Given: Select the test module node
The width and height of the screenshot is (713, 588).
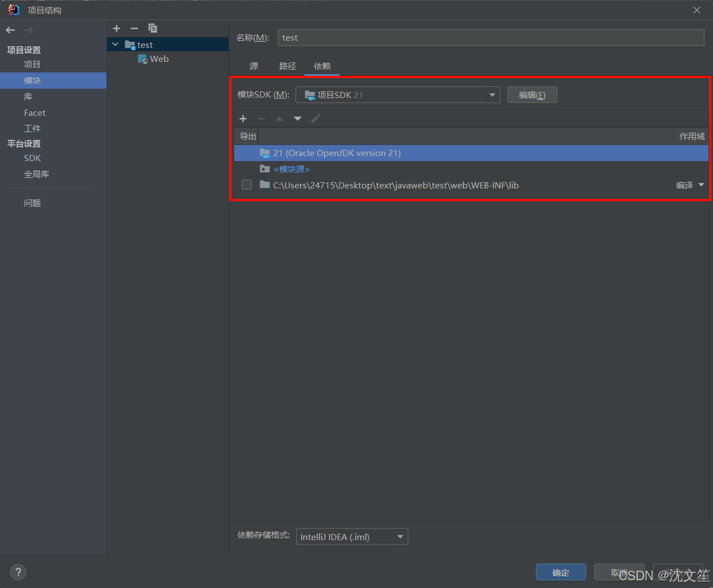Looking at the screenshot, I should [168, 45].
